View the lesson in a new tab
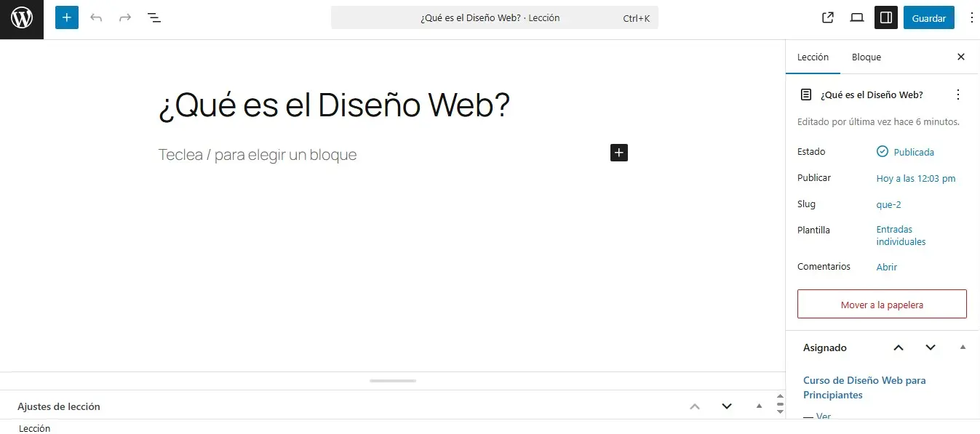 (828, 17)
